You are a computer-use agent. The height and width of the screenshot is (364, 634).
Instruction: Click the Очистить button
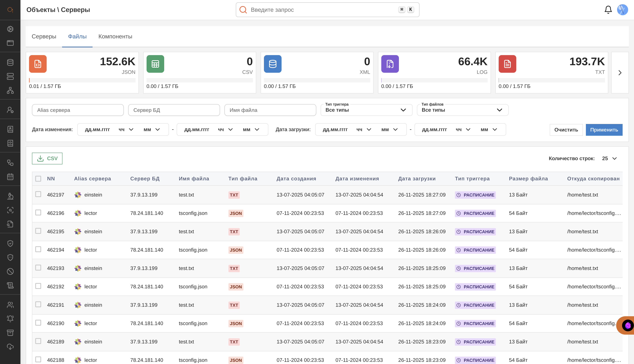click(x=566, y=130)
